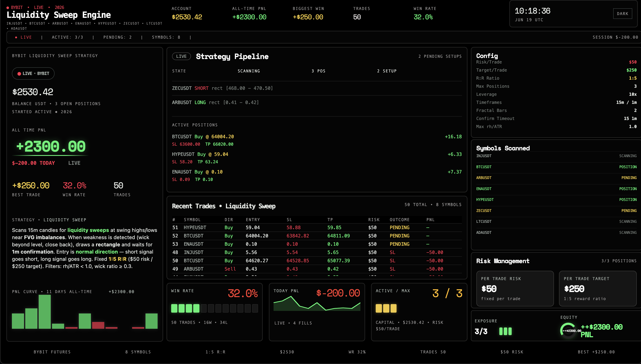Click the LIVE • BYBIT status pill
The height and width of the screenshot is (364, 641).
[33, 73]
